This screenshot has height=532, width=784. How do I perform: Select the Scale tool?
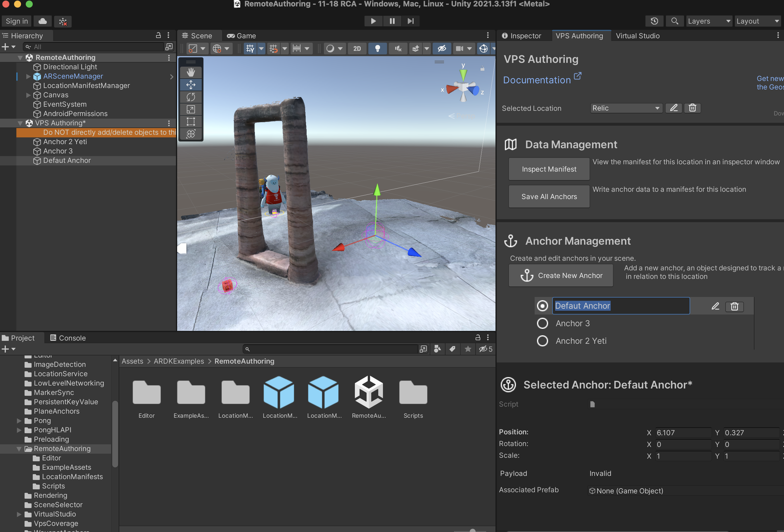(191, 109)
